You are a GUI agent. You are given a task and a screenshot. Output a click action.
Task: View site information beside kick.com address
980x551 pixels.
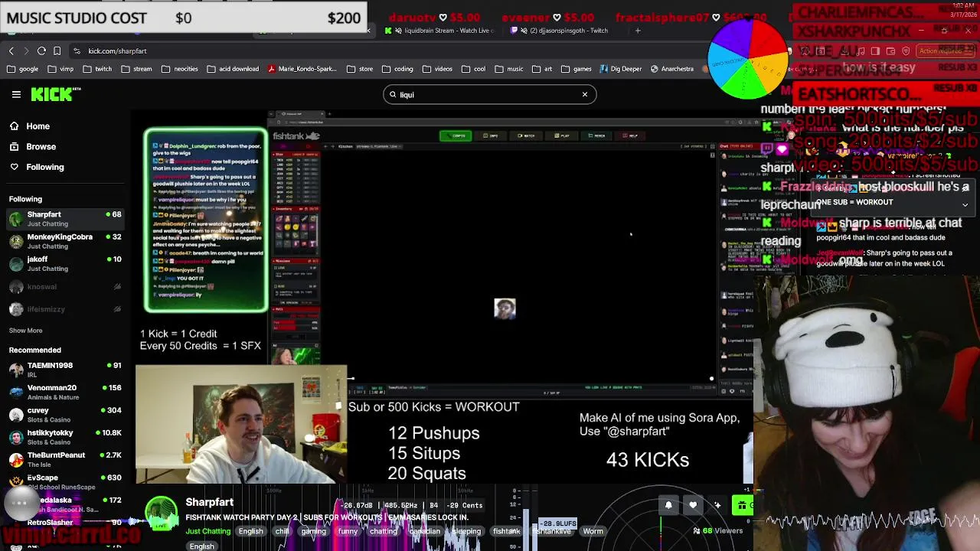[77, 51]
